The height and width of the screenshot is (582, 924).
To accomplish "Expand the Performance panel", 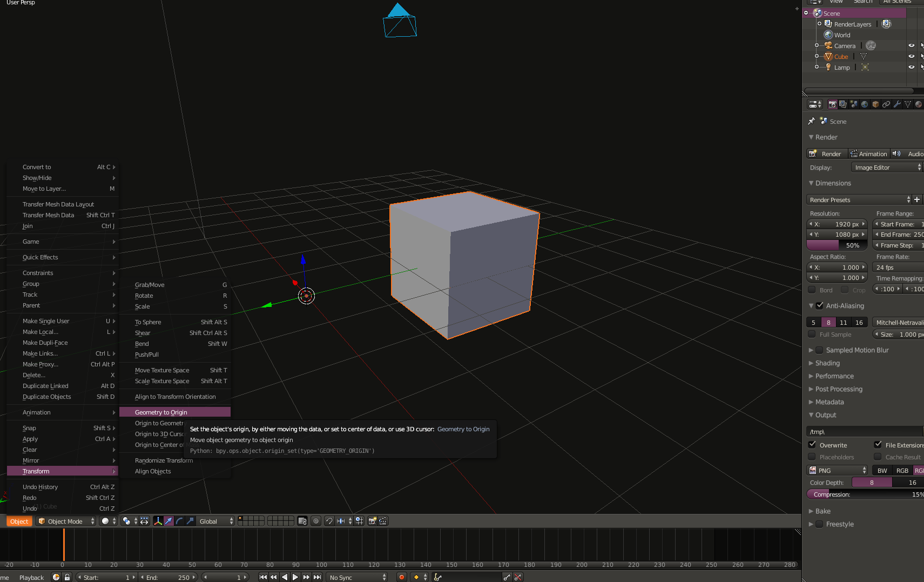I will 834,376.
